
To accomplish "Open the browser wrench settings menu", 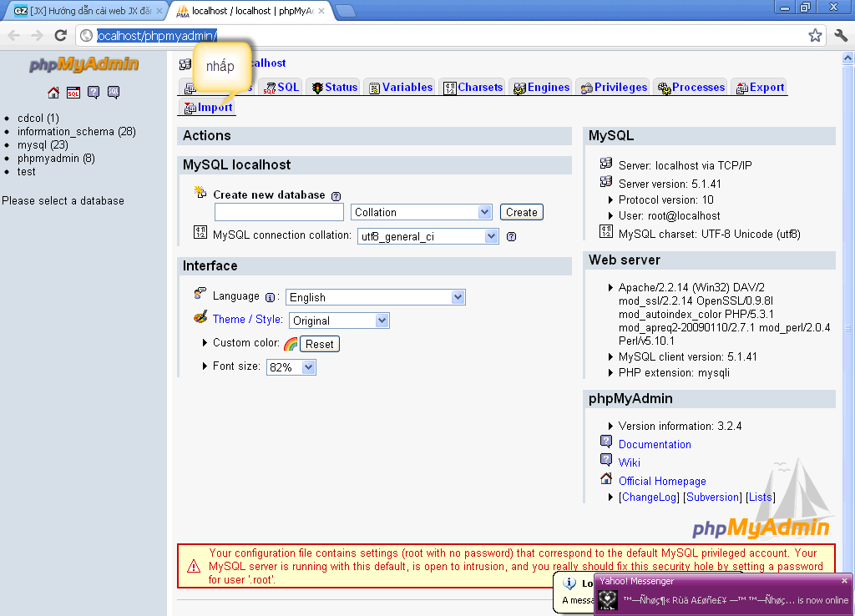I will click(841, 35).
